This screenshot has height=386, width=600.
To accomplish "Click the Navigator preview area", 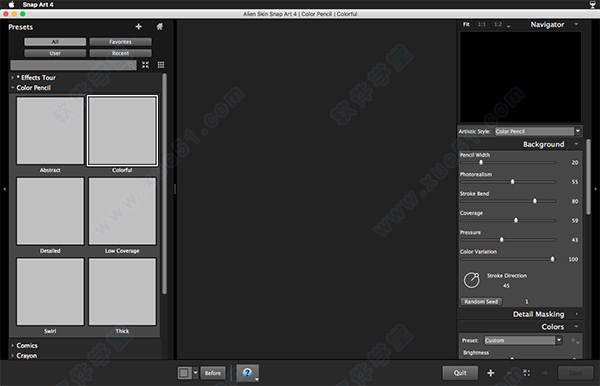I will click(x=520, y=77).
